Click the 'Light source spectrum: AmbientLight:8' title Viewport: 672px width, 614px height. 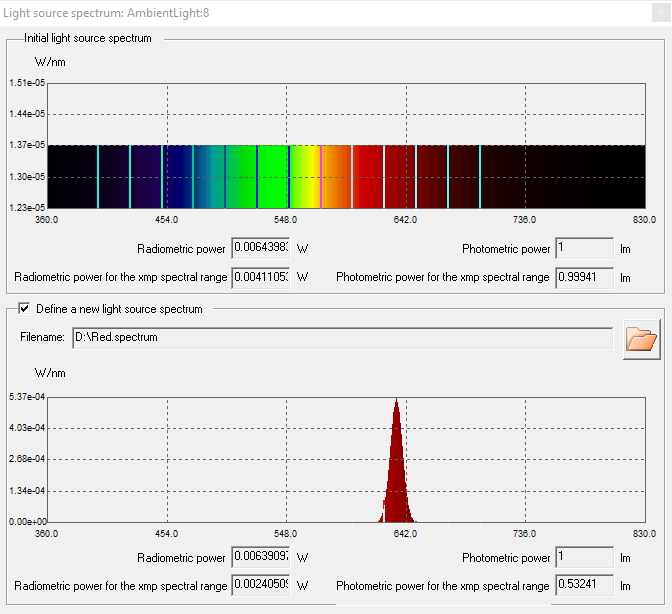[106, 13]
